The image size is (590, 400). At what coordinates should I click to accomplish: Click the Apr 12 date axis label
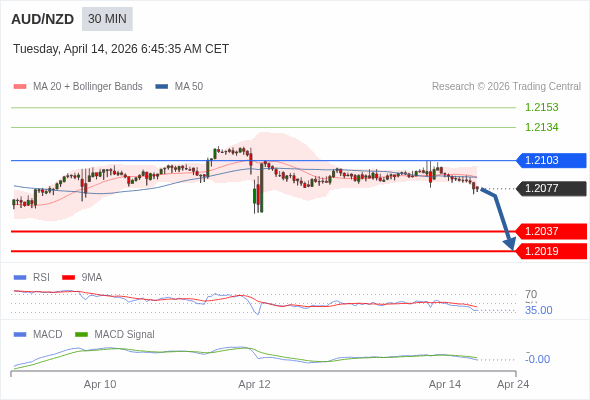pos(254,384)
